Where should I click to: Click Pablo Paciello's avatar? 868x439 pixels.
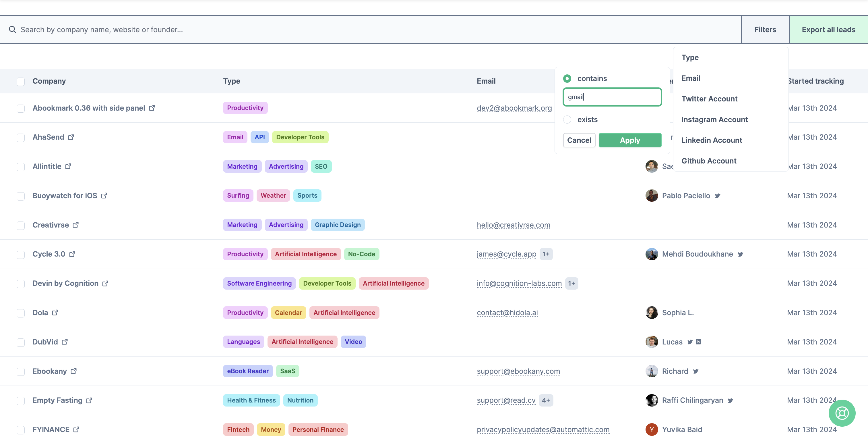coord(652,196)
